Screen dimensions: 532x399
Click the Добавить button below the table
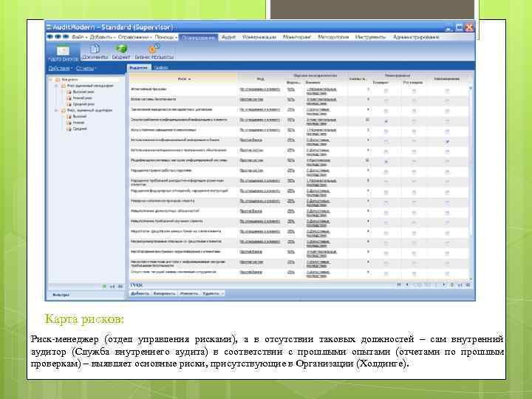[140, 293]
